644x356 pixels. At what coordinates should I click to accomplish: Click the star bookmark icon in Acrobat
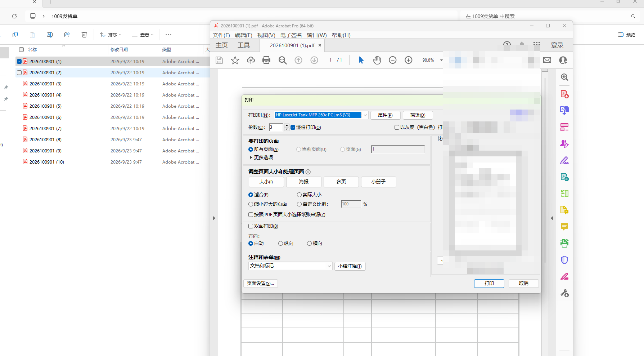pyautogui.click(x=235, y=60)
